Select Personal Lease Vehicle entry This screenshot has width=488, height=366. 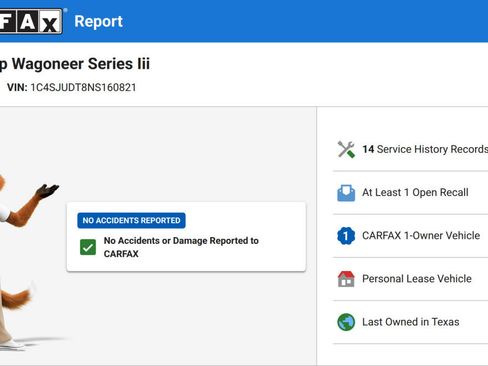410,279
